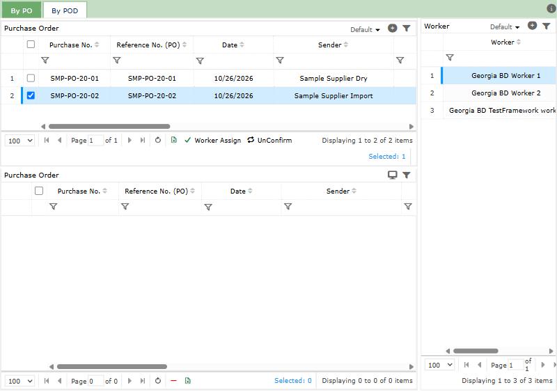Switch to the By POD tab

pos(65,10)
